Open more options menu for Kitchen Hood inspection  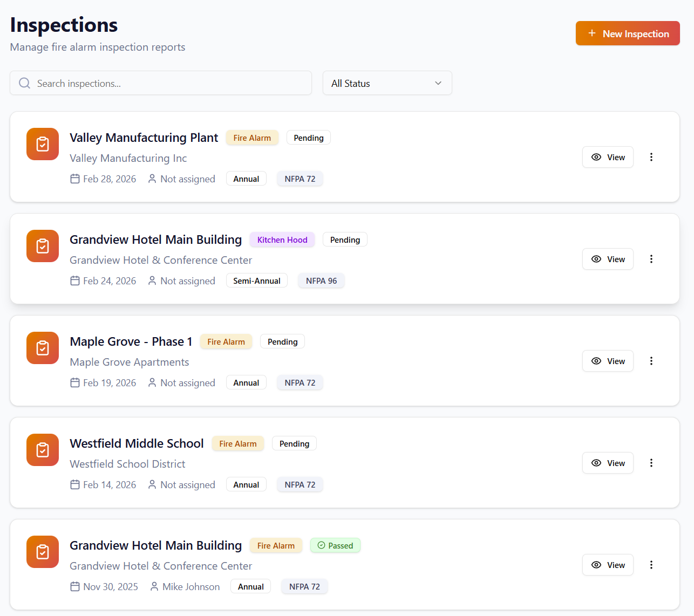tap(651, 259)
